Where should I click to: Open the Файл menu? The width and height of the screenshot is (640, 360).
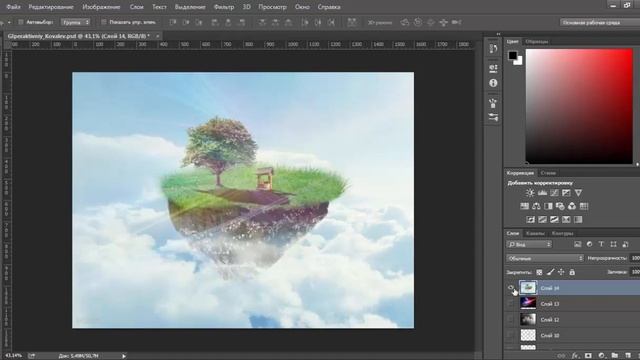[x=13, y=7]
